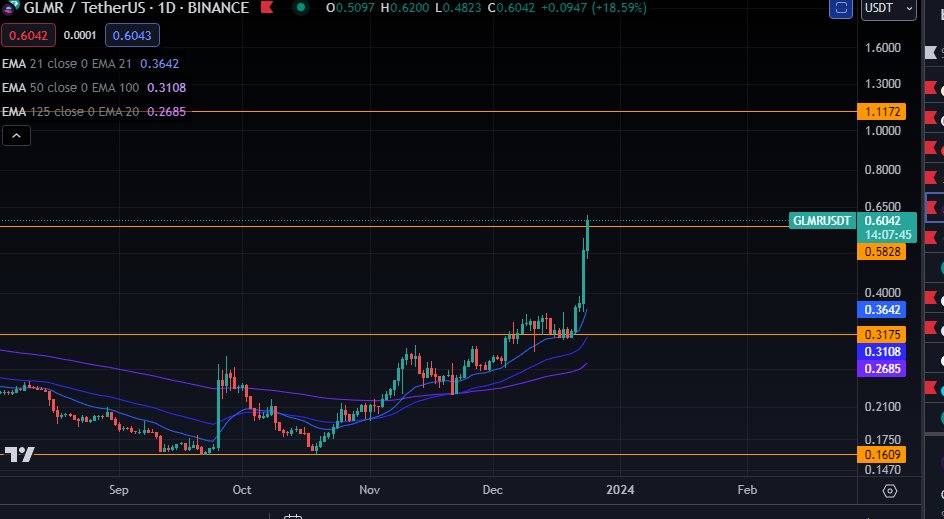Click the Dec label on time axis

(492, 489)
